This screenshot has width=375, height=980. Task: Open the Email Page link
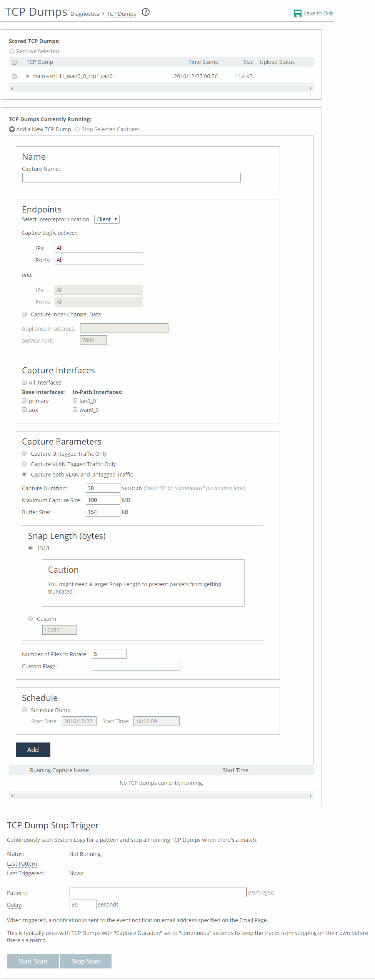tap(253, 920)
